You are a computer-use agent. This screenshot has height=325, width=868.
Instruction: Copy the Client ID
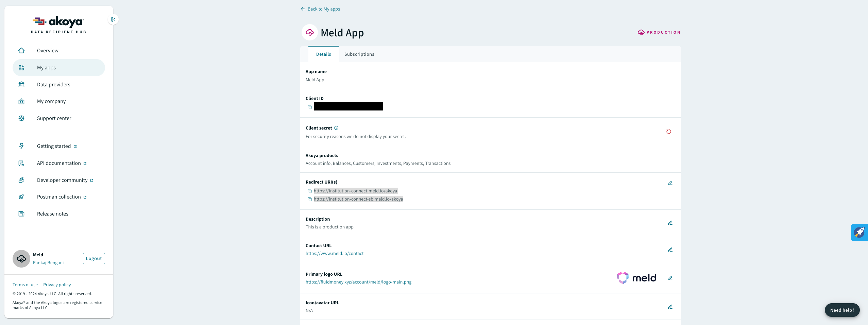tap(310, 107)
